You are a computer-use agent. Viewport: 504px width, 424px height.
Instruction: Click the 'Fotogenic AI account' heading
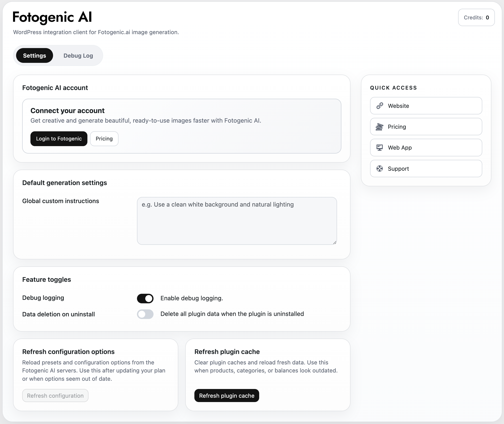pyautogui.click(x=55, y=88)
